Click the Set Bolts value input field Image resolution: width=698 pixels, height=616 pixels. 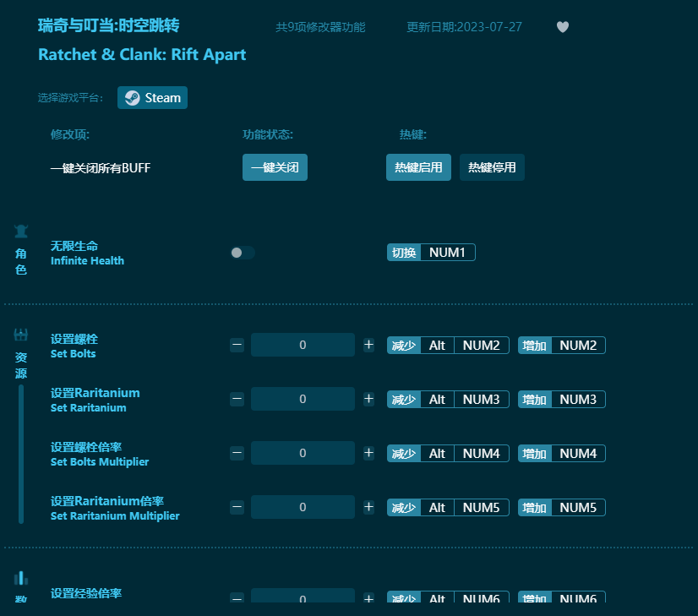(x=303, y=344)
